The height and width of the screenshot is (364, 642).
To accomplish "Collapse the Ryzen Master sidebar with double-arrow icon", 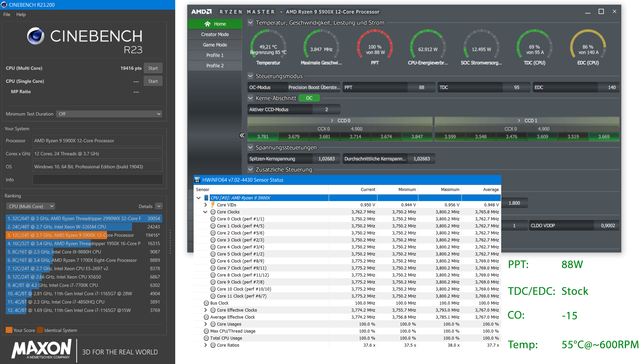I will [x=242, y=135].
